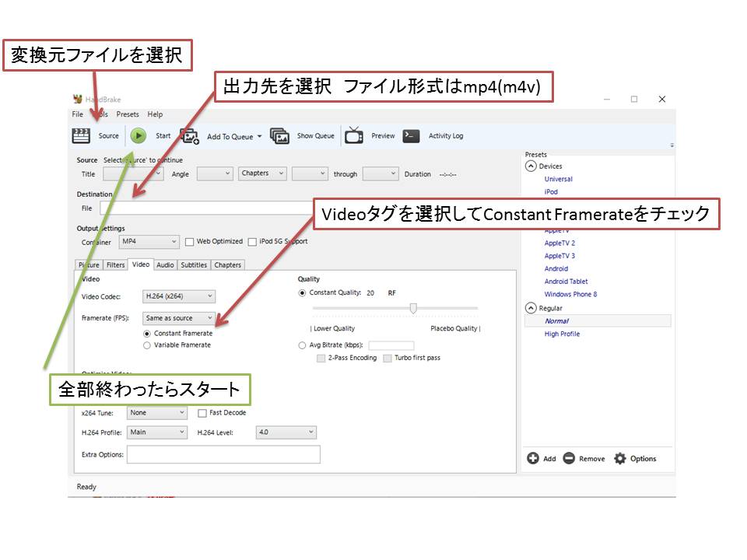Viewport: 747px width, 560px height.
Task: Select Constant Quality radio button
Action: click(302, 293)
